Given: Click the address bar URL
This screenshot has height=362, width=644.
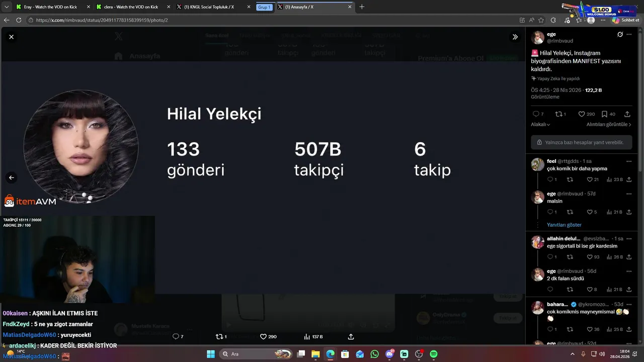Looking at the screenshot, I should [102, 20].
